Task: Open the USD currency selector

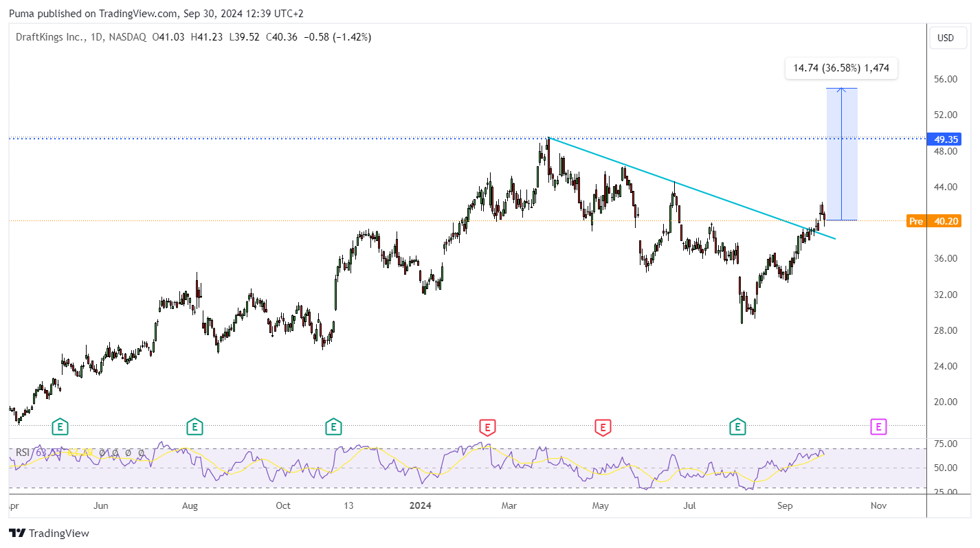Action: click(946, 38)
